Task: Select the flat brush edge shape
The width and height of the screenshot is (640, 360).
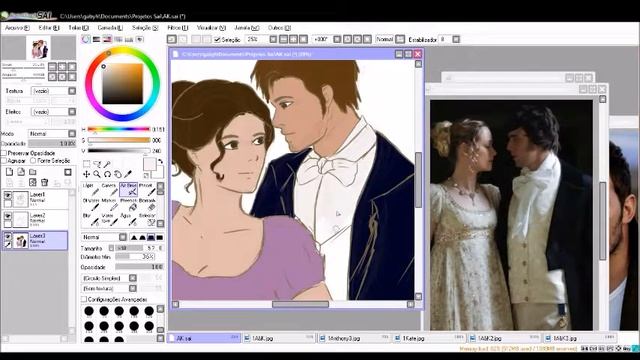Action: (159, 237)
